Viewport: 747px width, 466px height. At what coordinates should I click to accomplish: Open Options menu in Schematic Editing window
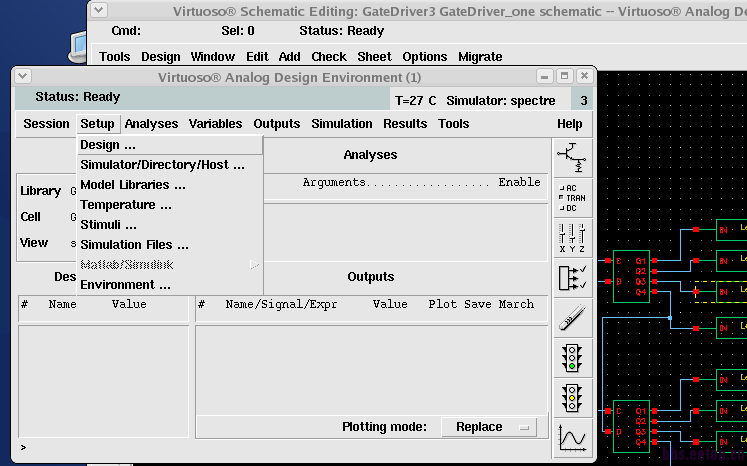425,57
